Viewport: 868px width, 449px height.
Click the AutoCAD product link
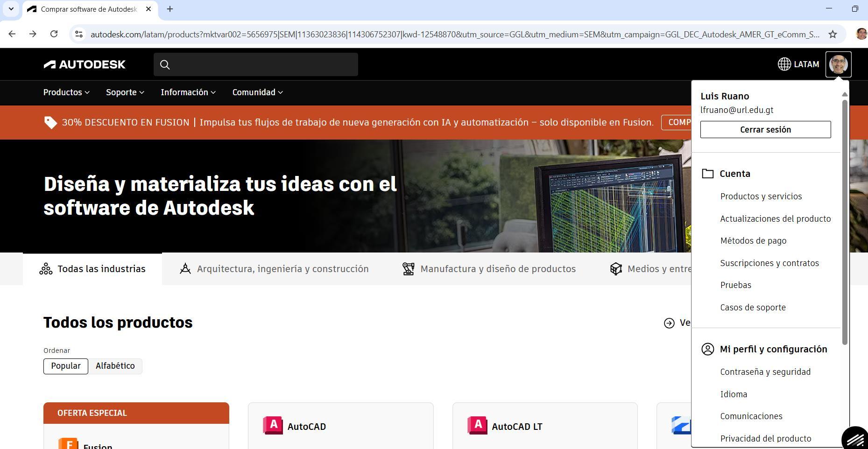[307, 427]
